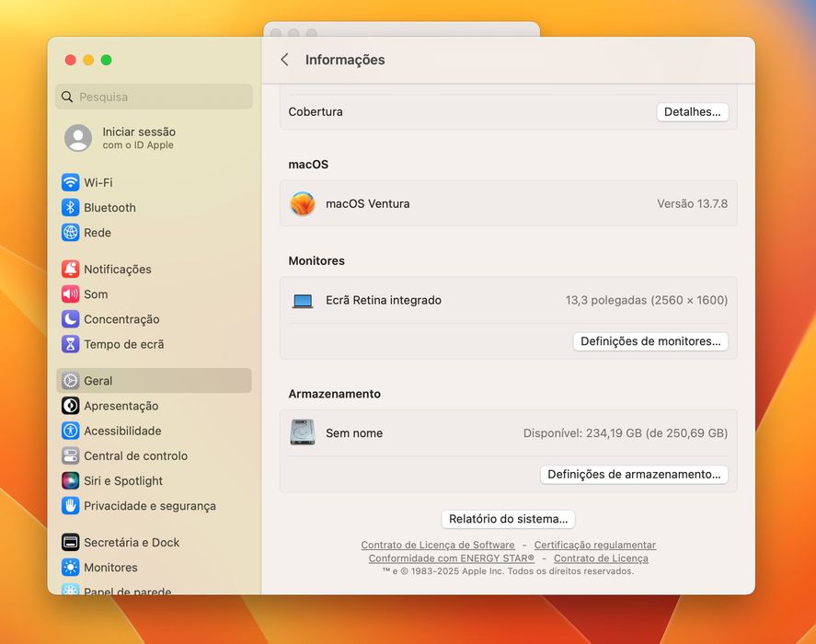Viewport: 816px width, 644px height.
Task: Open Relatório do sistema
Action: [509, 519]
